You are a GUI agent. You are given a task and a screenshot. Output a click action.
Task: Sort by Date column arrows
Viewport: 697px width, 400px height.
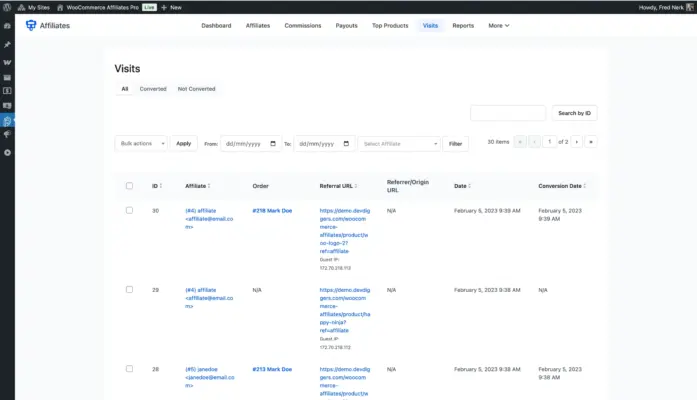tap(469, 186)
